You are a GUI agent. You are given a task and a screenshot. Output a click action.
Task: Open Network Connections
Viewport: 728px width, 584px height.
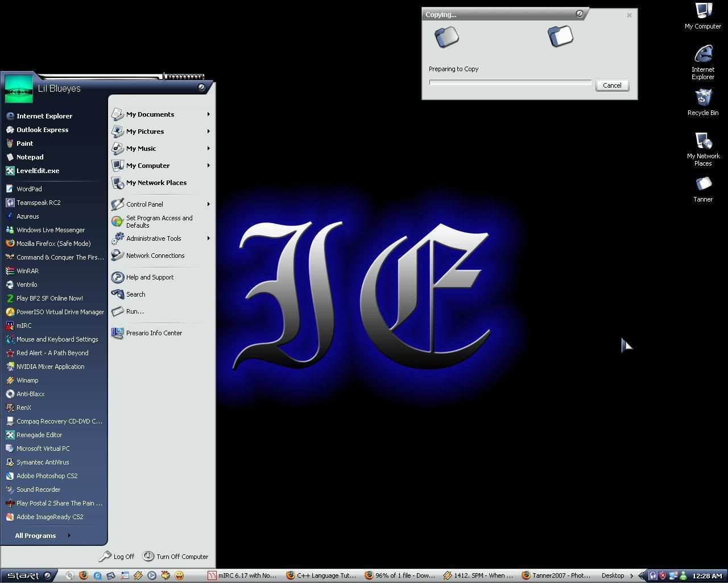[x=148, y=256]
